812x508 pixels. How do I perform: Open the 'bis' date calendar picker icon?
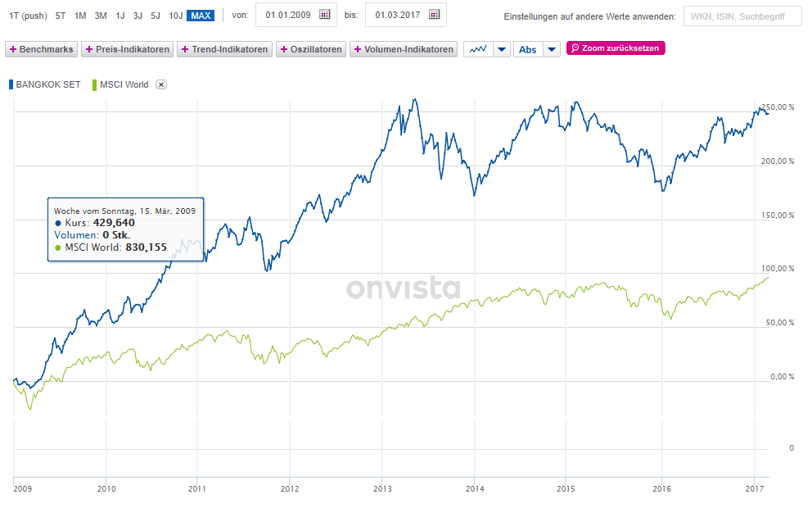(x=435, y=15)
